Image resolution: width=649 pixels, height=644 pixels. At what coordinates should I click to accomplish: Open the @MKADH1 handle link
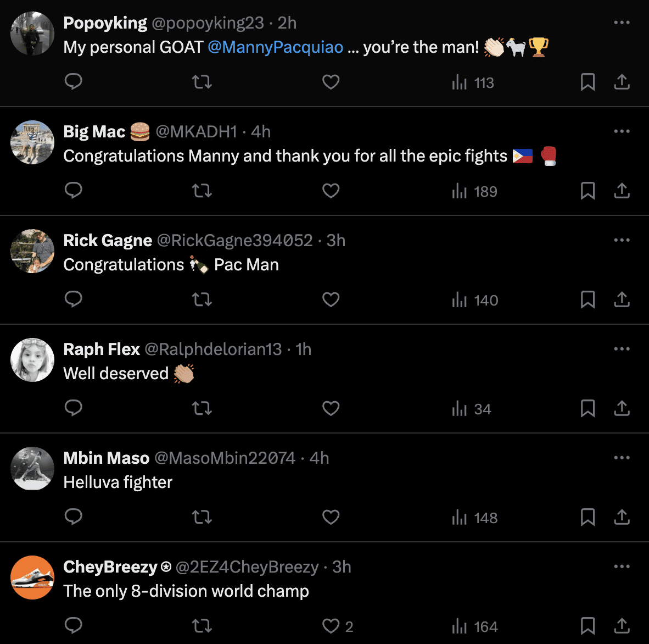pos(196,132)
